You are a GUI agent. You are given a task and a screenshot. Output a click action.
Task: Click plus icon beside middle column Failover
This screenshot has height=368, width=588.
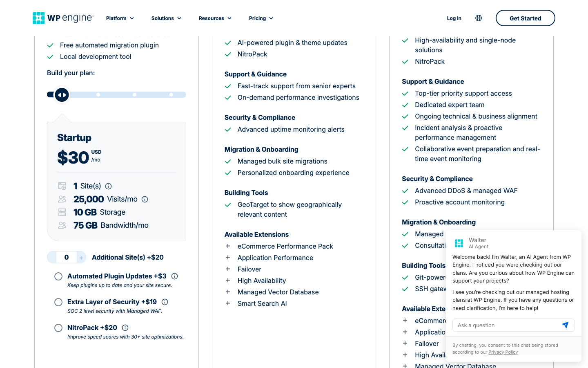[x=228, y=269]
